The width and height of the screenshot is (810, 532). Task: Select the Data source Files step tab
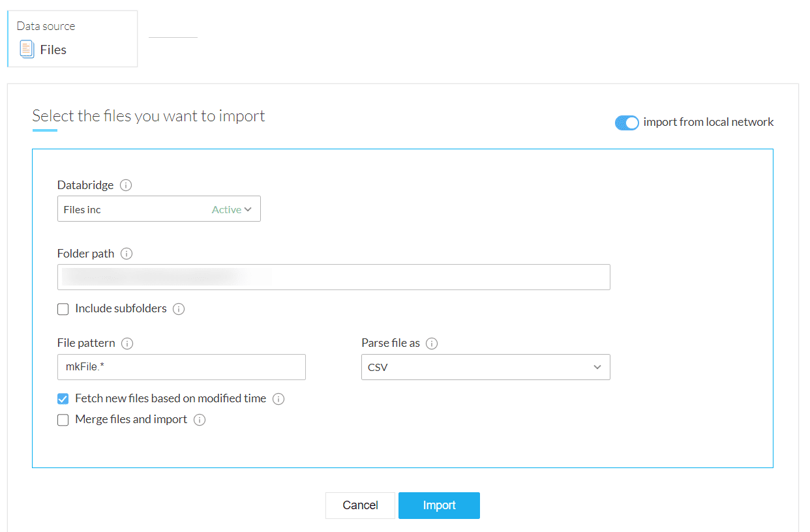(x=72, y=39)
